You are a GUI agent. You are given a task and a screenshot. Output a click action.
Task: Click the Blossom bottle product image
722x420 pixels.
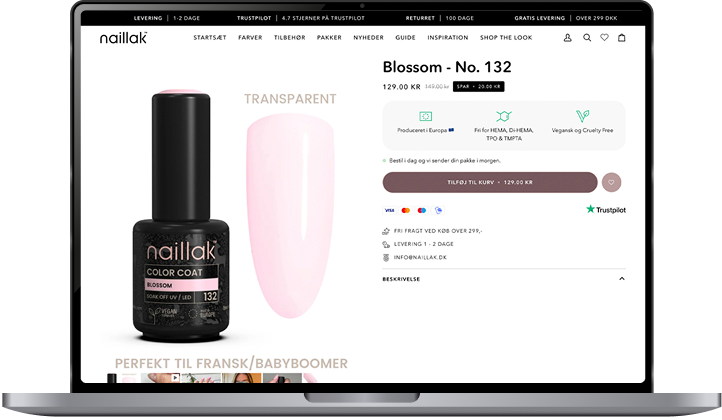tap(181, 216)
